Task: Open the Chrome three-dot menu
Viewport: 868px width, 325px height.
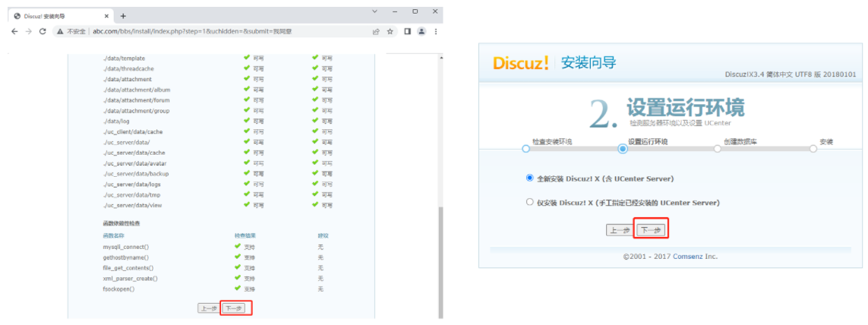Action: pos(436,32)
